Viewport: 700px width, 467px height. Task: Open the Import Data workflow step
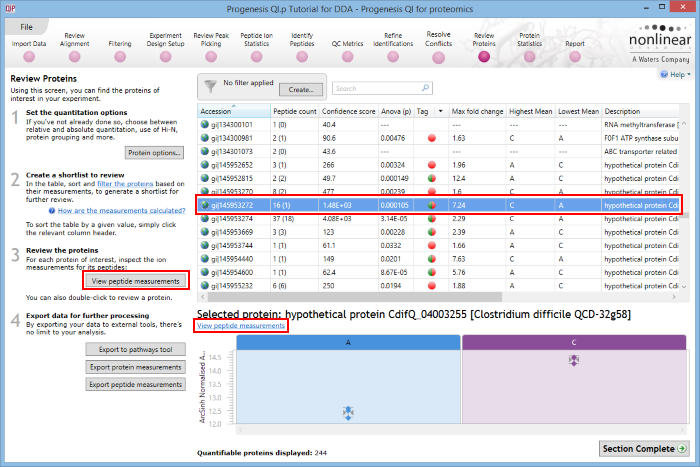click(29, 57)
